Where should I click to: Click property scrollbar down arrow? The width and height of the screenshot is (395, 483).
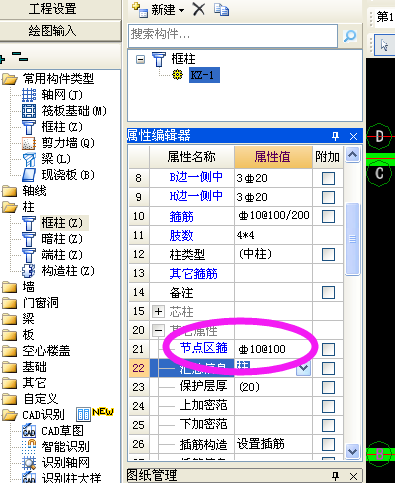[352, 451]
